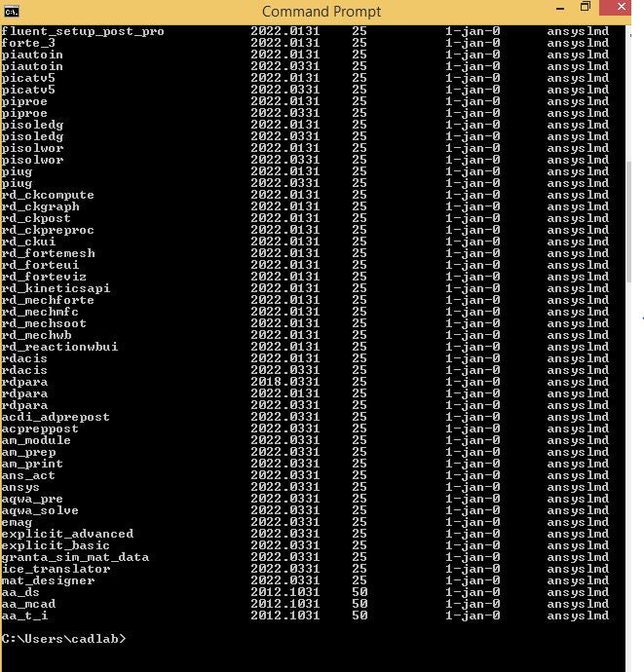The image size is (644, 672).
Task: Select the am_prep feature name
Action: point(28,452)
